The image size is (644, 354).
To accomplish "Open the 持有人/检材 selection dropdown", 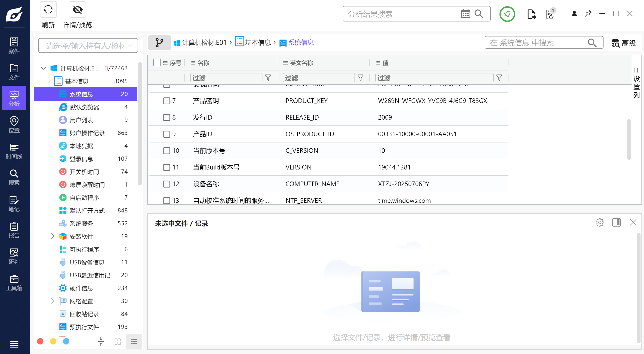I will coord(88,46).
